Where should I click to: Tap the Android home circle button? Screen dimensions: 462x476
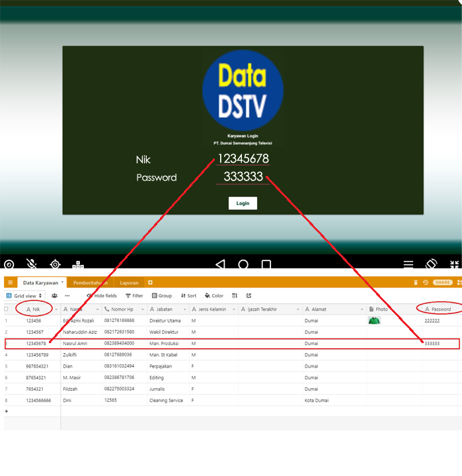243,264
